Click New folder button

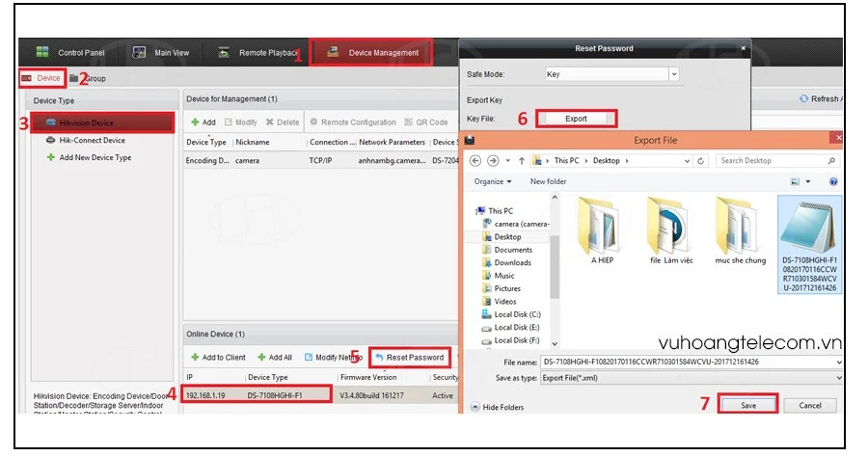pos(548,181)
